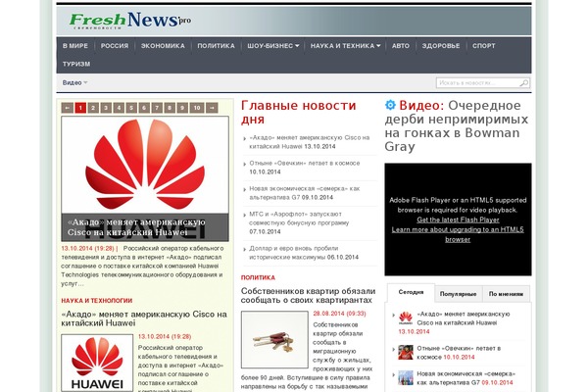Open headline 'Новая экономическая «семерка»' in Главные новости
The image size is (588, 392).
[305, 193]
